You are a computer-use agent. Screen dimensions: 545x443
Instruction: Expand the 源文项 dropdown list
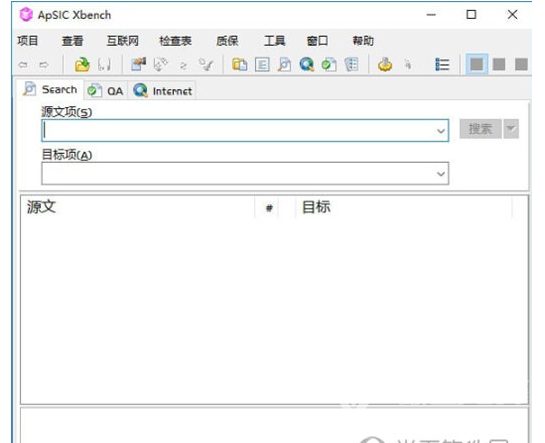[441, 131]
